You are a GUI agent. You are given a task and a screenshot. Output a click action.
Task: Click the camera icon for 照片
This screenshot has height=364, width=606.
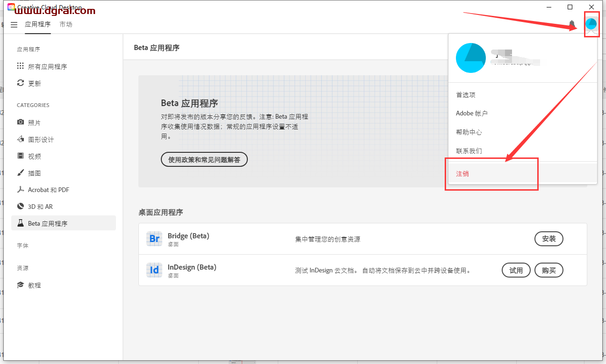pos(20,122)
